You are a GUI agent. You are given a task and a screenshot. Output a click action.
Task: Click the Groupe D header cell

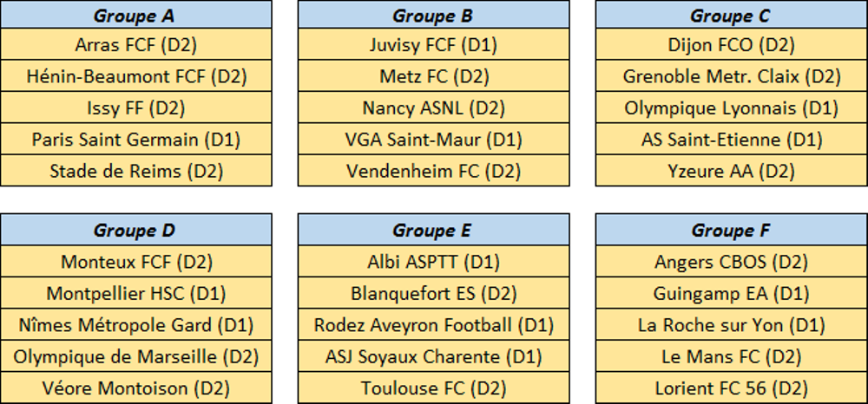tap(135, 230)
